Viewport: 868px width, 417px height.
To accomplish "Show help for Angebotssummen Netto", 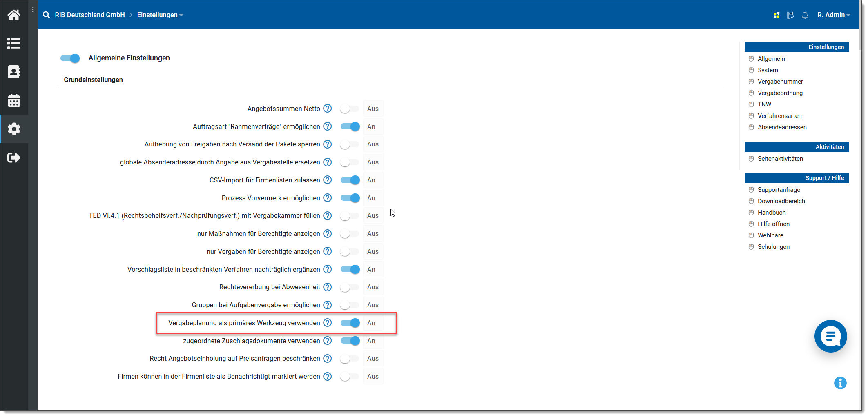I will (328, 109).
